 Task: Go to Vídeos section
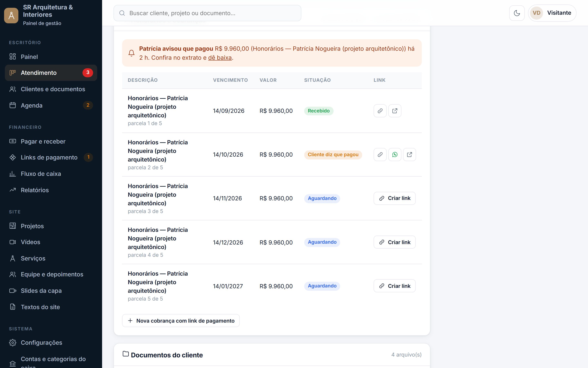click(51, 242)
